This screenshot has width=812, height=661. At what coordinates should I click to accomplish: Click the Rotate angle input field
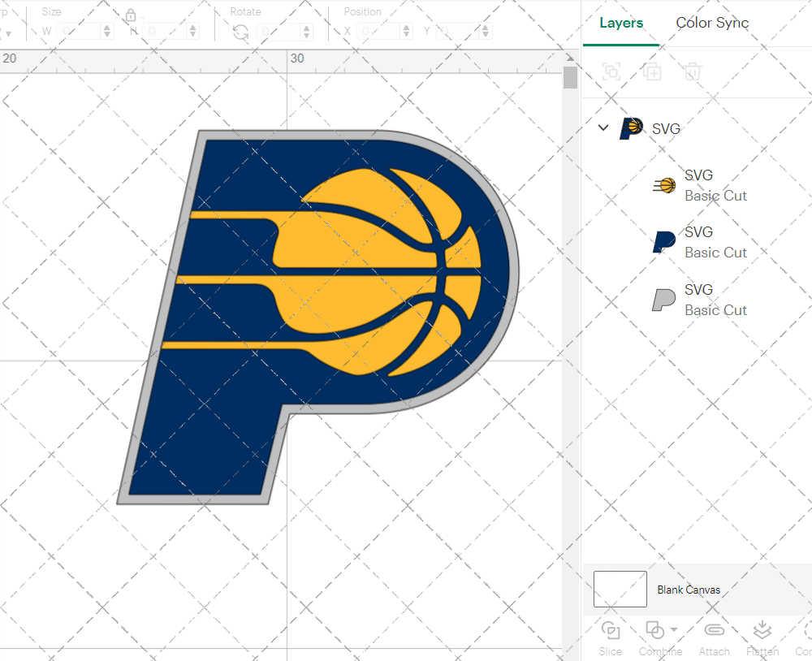279,32
